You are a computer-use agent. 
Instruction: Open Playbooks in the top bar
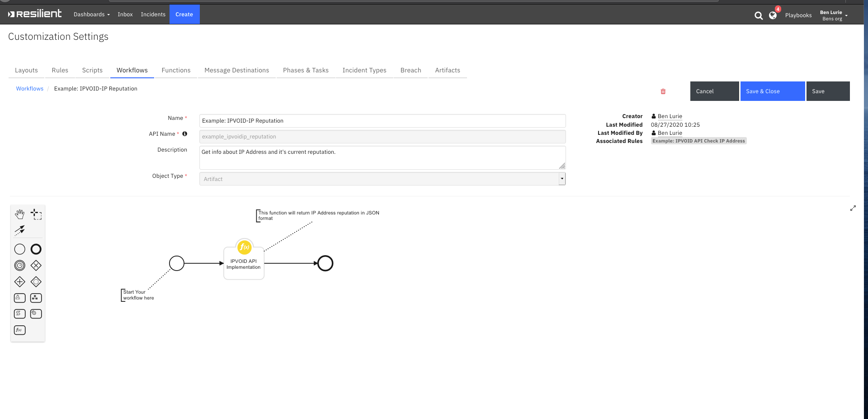tap(798, 15)
